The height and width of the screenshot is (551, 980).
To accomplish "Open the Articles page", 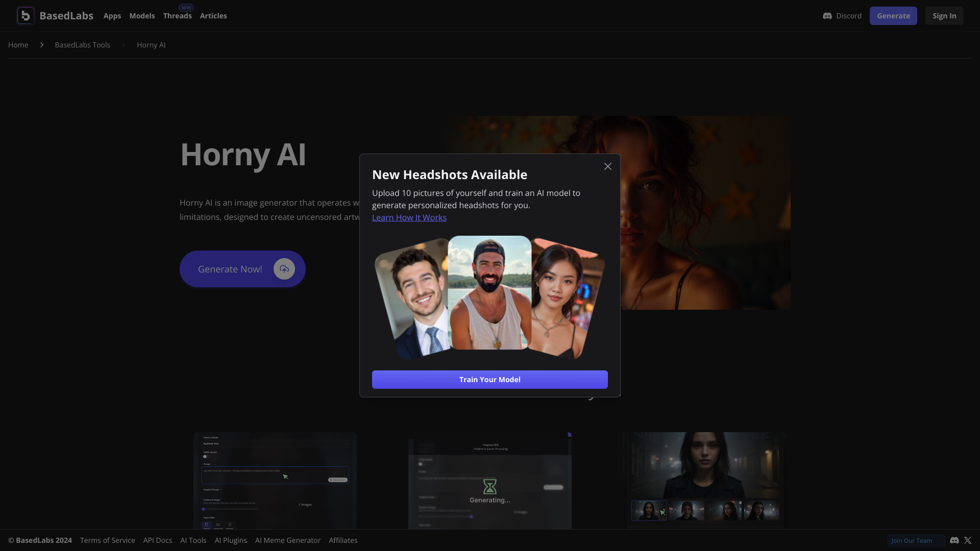I will point(213,16).
